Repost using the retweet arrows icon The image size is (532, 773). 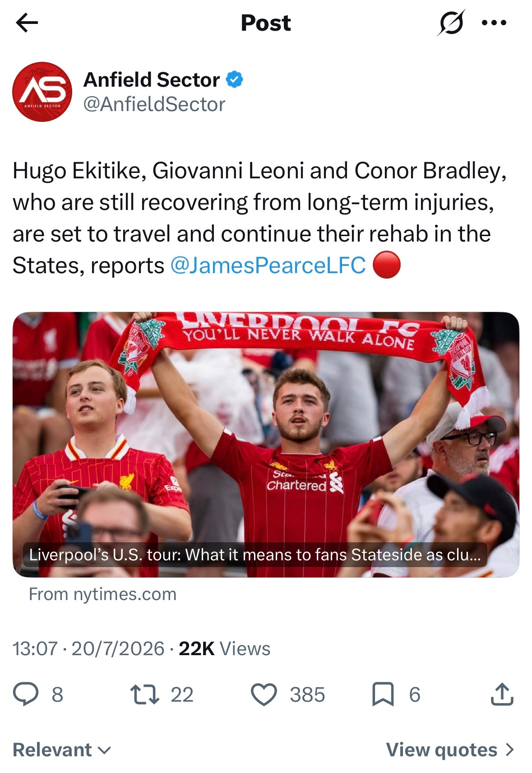tap(144, 694)
